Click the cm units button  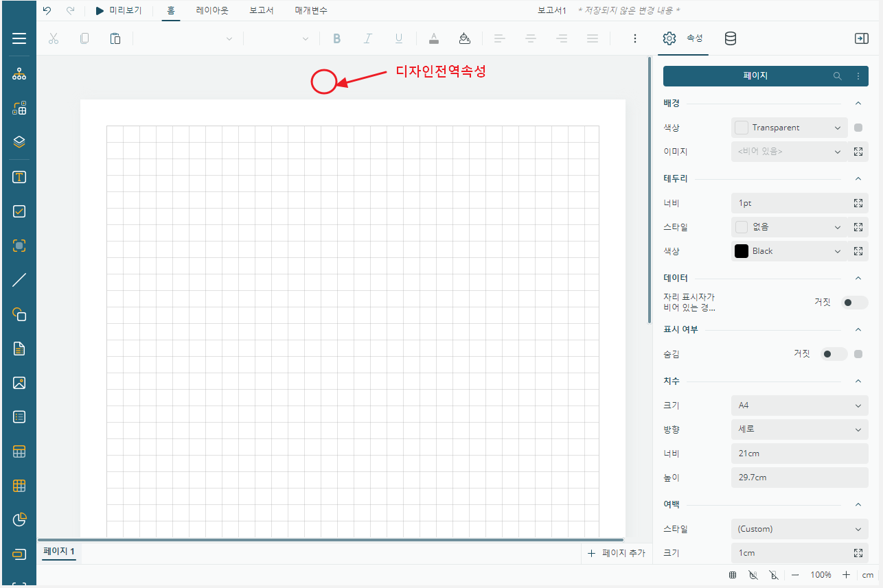click(x=868, y=575)
